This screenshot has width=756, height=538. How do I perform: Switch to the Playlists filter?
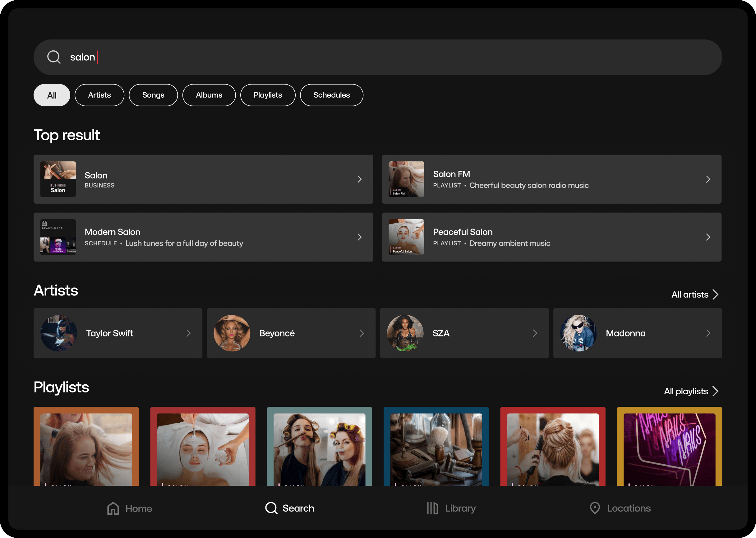coord(268,95)
